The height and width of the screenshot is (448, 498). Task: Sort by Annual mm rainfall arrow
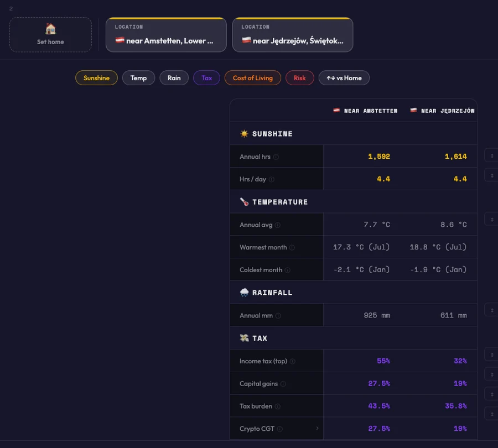click(492, 310)
